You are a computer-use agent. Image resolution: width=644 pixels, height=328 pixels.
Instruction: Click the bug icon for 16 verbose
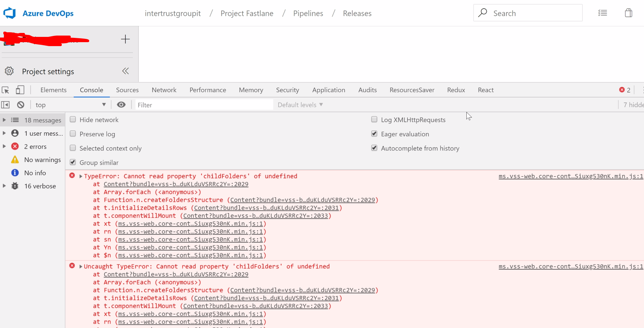[15, 186]
